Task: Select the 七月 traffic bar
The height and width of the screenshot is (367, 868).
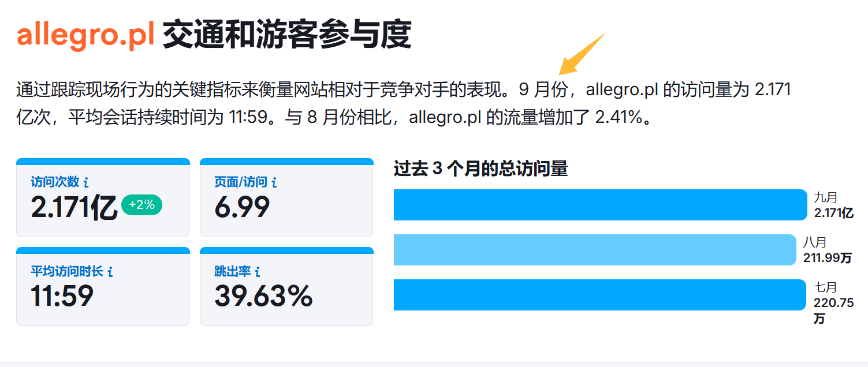Action: (x=600, y=295)
